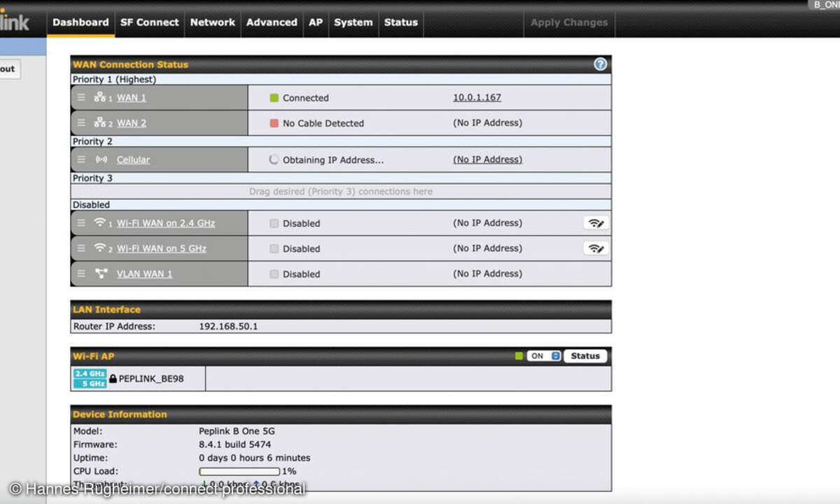This screenshot has height=504, width=840.
Task: Click the green Connected status indicator
Action: pos(274,98)
